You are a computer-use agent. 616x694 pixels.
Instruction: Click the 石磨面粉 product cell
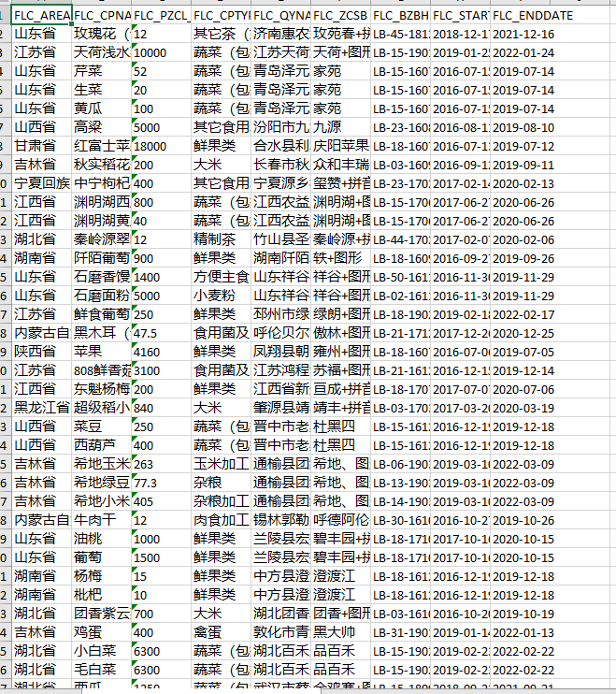click(x=102, y=296)
